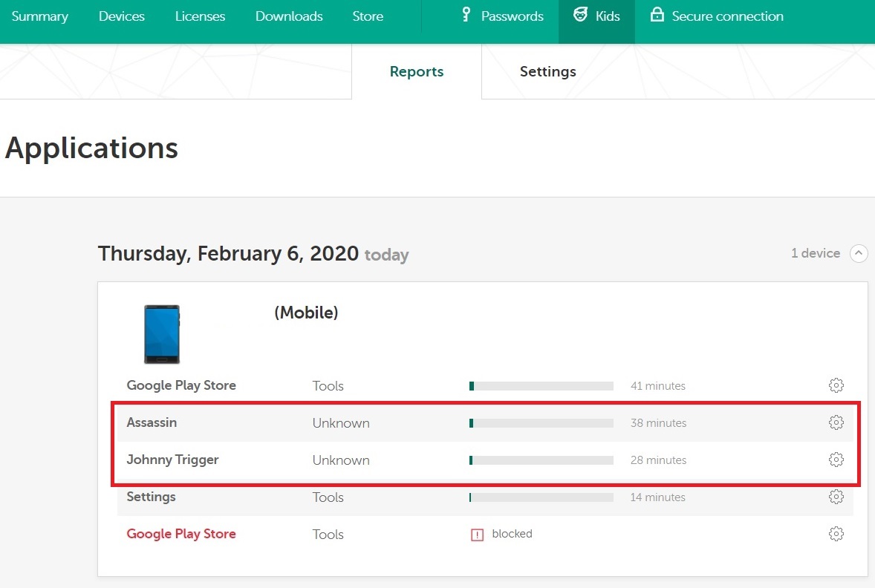Open the Kids section
Image resolution: width=875 pixels, height=588 pixels.
coord(596,16)
